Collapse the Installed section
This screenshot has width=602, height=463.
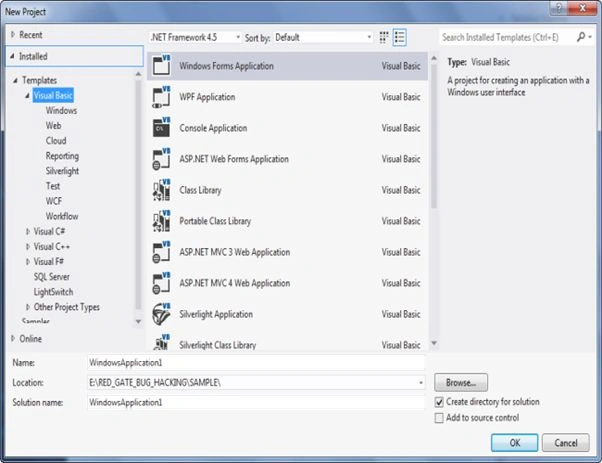click(x=12, y=56)
